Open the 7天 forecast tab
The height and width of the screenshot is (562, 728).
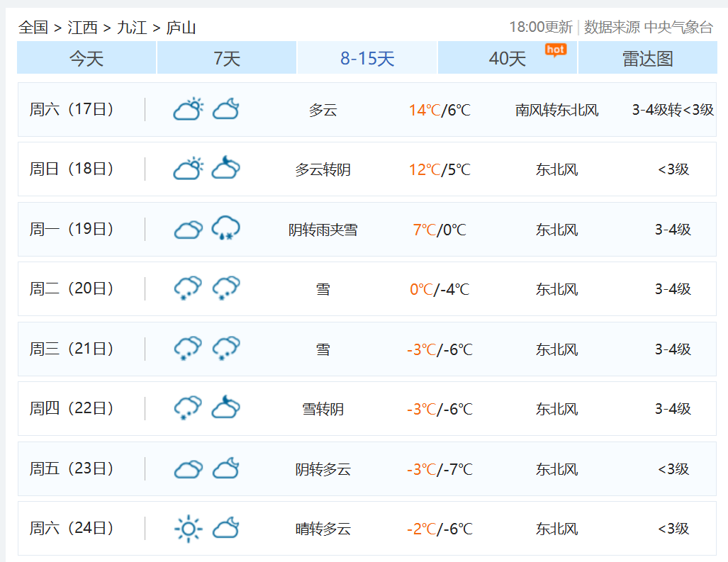[227, 58]
